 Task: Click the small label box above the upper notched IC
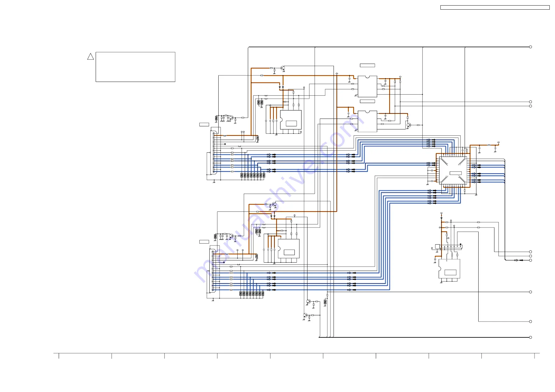[x=367, y=65]
